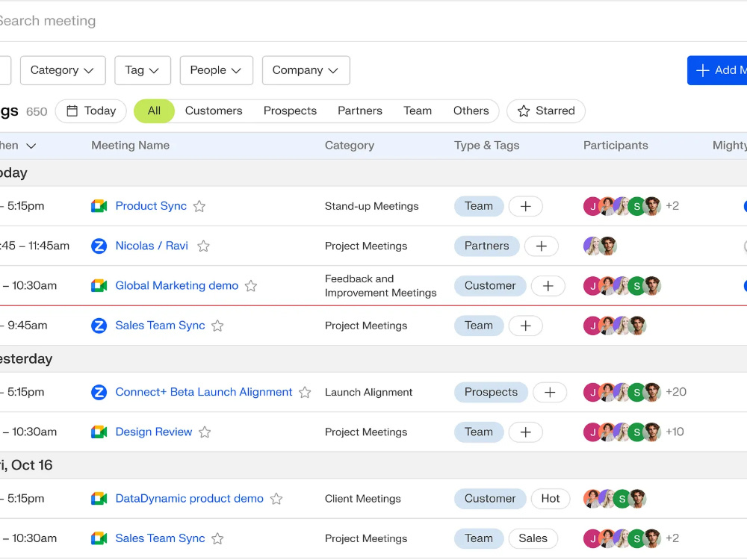Switch to the Customers tab
Screen dimensions: 747x560
214,111
